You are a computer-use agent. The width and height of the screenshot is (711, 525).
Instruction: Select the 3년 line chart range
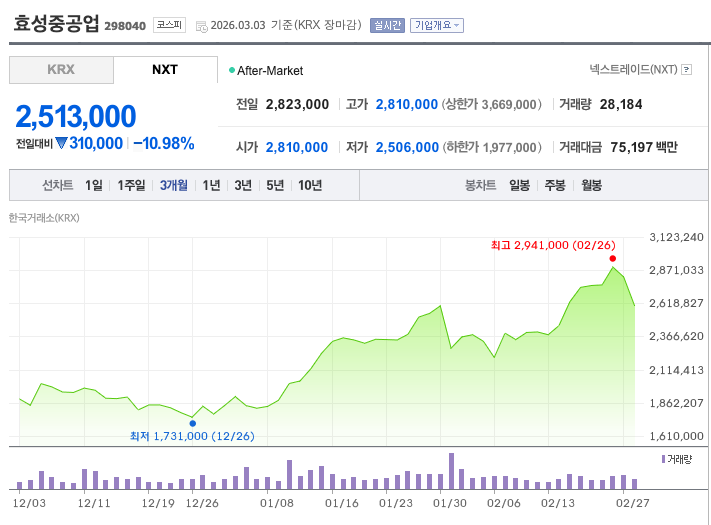243,185
